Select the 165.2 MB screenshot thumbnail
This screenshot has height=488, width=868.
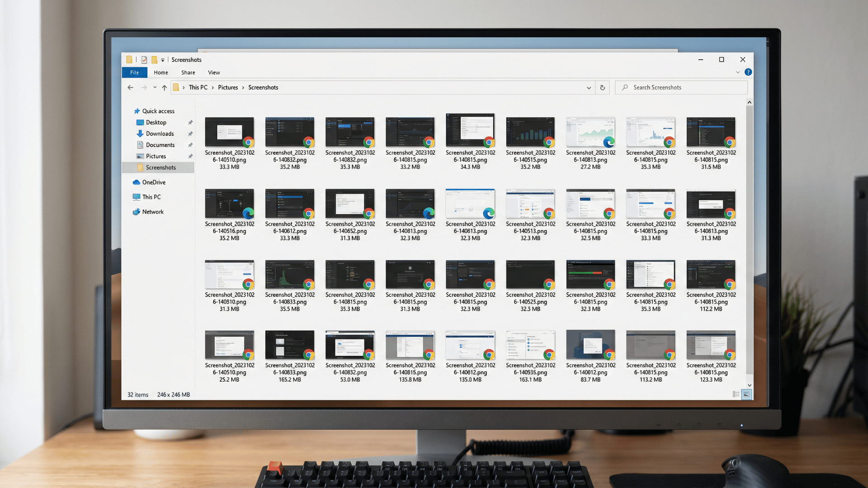pos(289,345)
